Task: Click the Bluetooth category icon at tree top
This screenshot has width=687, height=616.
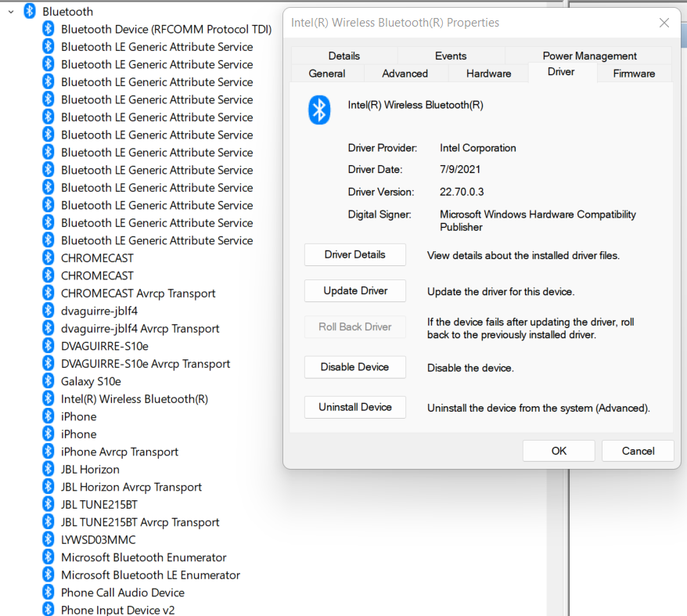Action: point(30,11)
